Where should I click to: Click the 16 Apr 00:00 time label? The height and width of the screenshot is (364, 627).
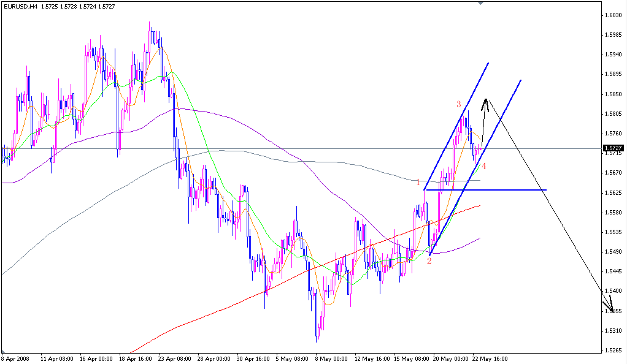click(96, 359)
